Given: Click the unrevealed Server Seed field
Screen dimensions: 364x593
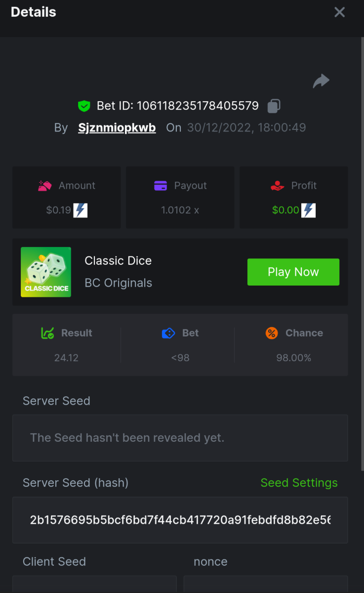Looking at the screenshot, I should click(180, 438).
